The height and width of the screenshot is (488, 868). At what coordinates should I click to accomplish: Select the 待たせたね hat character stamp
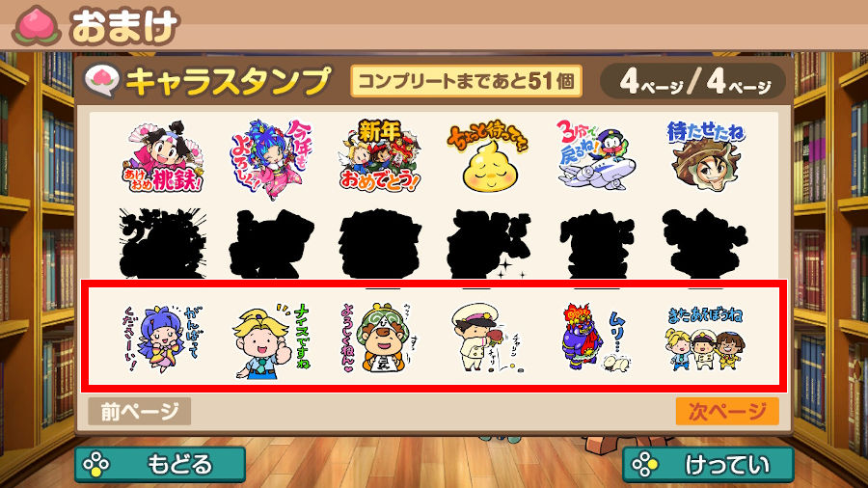coord(705,156)
